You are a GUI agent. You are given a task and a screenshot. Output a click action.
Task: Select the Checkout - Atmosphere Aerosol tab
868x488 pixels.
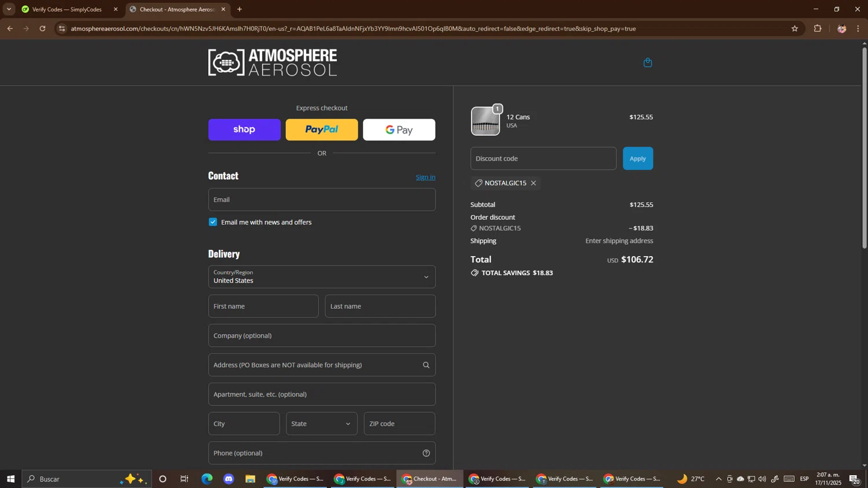(176, 9)
